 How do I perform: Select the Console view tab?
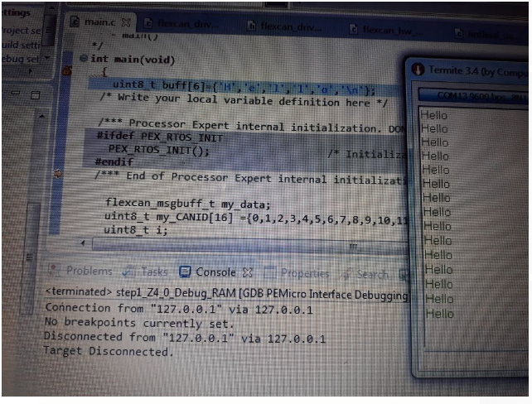tap(207, 272)
